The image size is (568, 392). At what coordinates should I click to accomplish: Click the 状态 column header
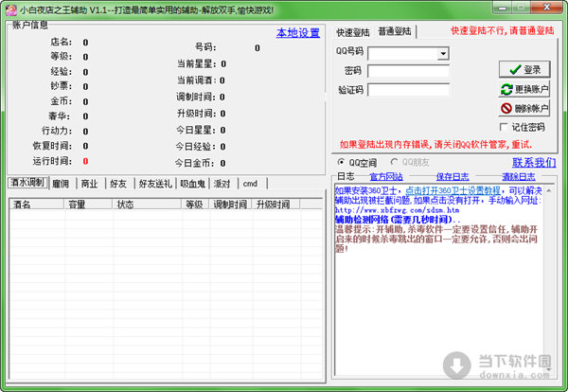[147, 205]
